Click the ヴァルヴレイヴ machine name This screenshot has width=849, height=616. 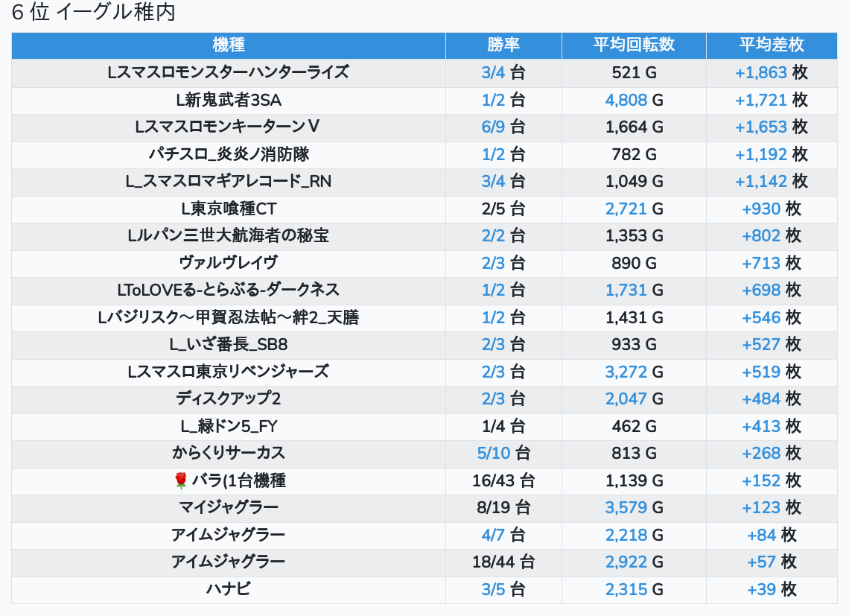pos(229,263)
